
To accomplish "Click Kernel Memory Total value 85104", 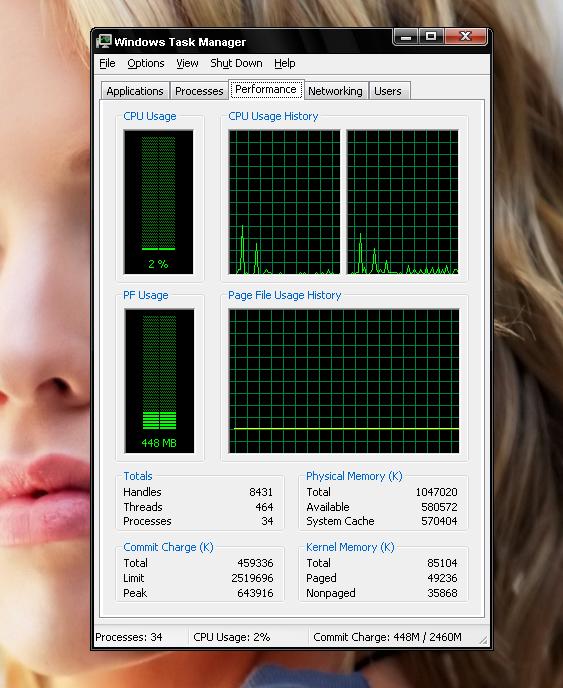I will (x=442, y=563).
